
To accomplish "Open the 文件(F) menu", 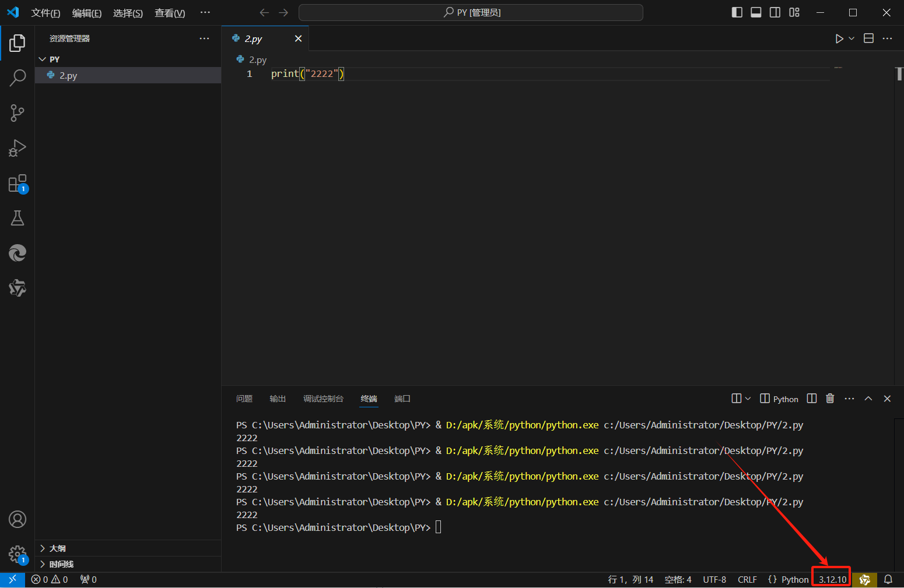I will point(45,13).
